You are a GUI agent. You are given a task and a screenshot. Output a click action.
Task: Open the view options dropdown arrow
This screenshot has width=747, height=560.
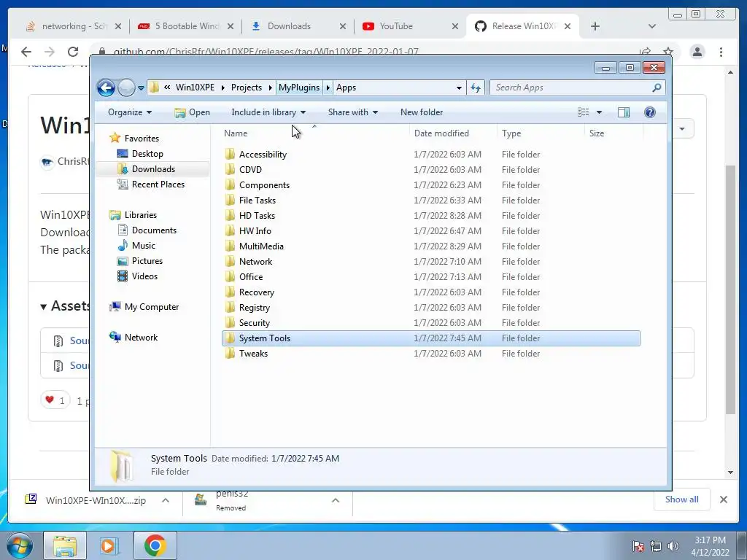600,112
